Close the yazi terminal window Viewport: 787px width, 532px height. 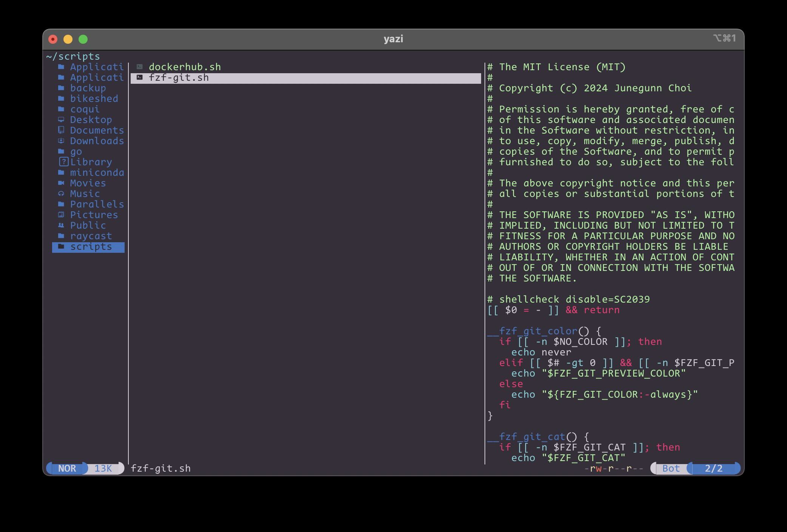tap(53, 39)
